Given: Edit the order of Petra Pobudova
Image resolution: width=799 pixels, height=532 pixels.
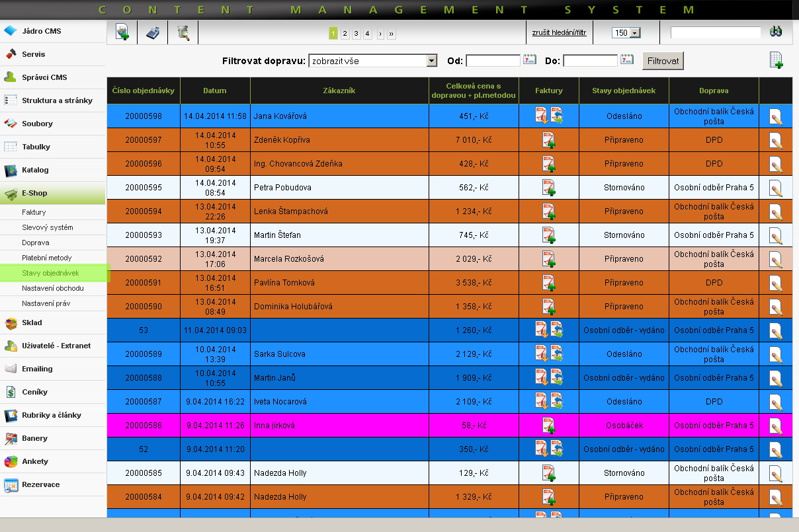Looking at the screenshot, I should (x=776, y=188).
